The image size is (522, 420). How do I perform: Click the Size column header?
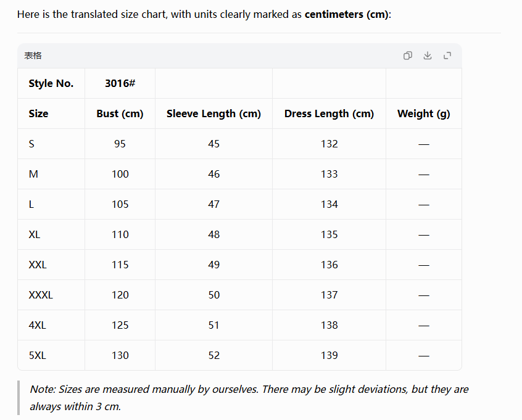[38, 113]
